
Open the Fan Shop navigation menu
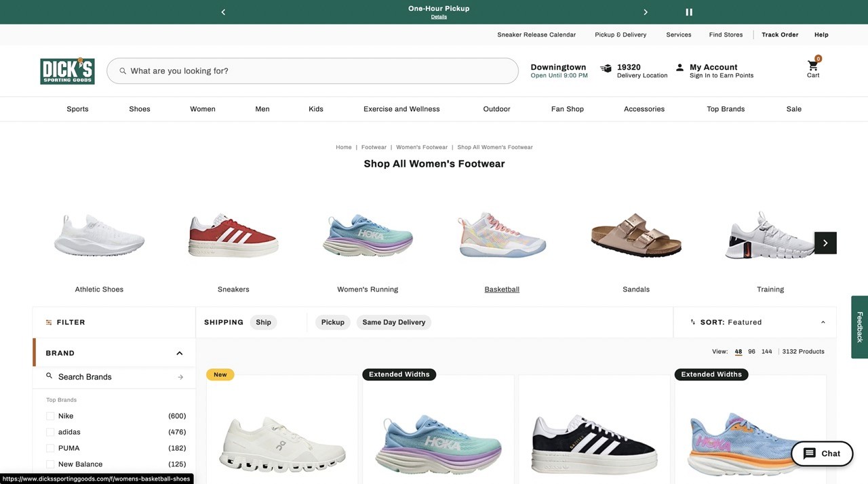click(x=568, y=109)
